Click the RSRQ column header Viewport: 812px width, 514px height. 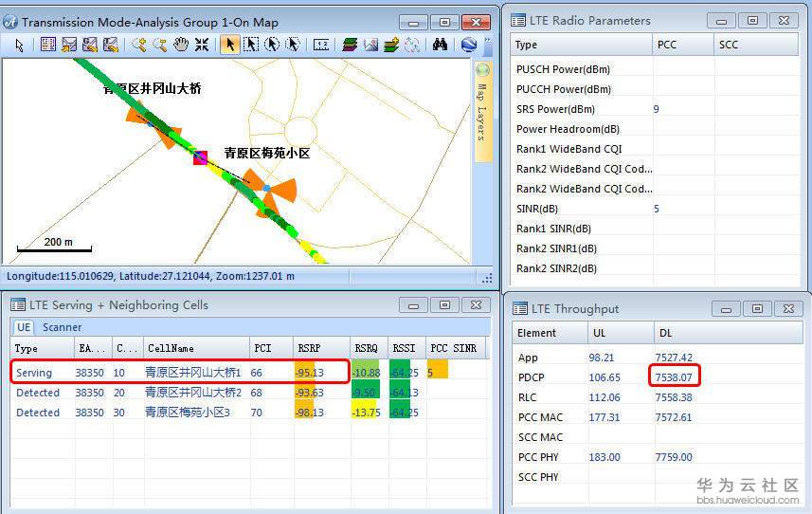click(370, 348)
